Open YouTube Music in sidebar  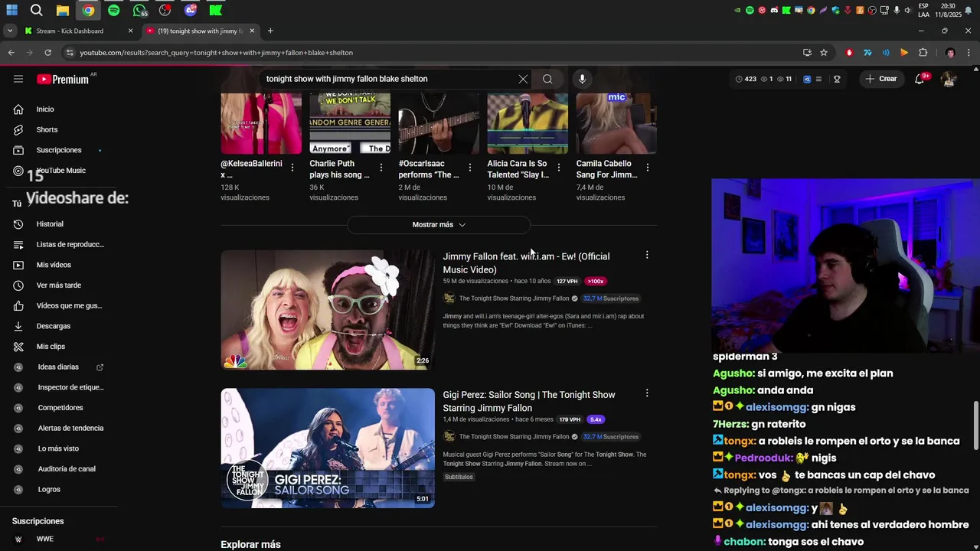59,171
